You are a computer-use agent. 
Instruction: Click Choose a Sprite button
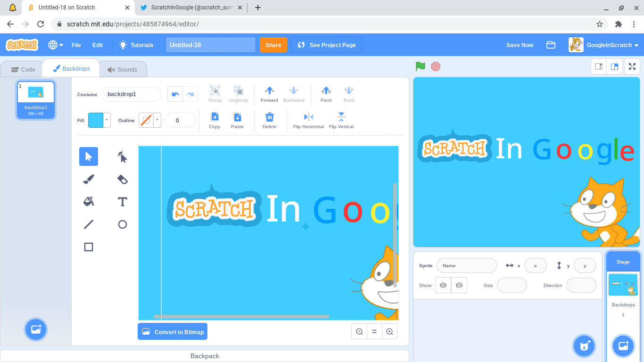(x=584, y=346)
